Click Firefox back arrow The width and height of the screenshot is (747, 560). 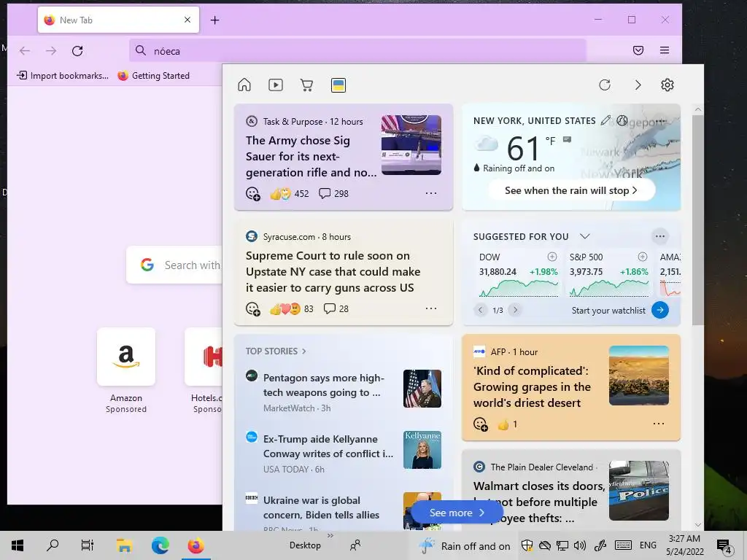(25, 51)
